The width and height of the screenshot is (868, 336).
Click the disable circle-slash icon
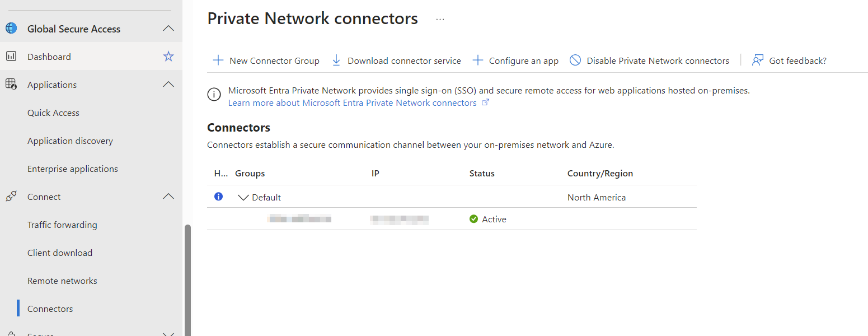pos(575,60)
